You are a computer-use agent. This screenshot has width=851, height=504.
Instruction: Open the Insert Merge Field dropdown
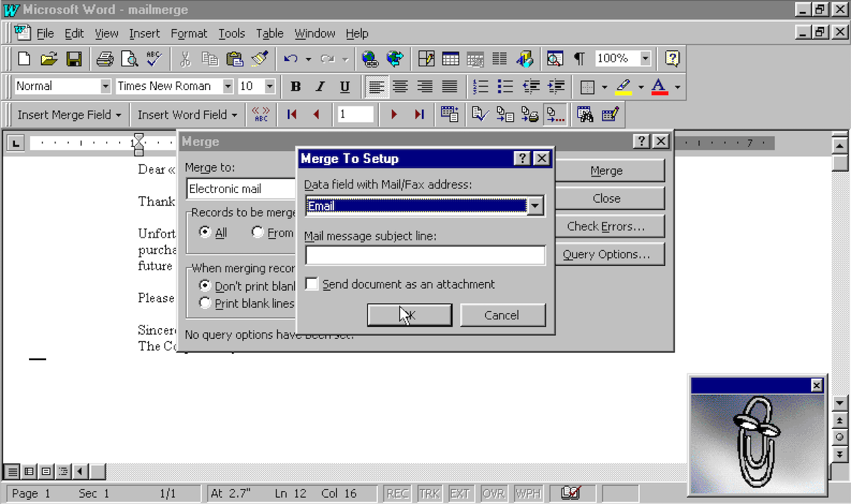[x=69, y=114]
